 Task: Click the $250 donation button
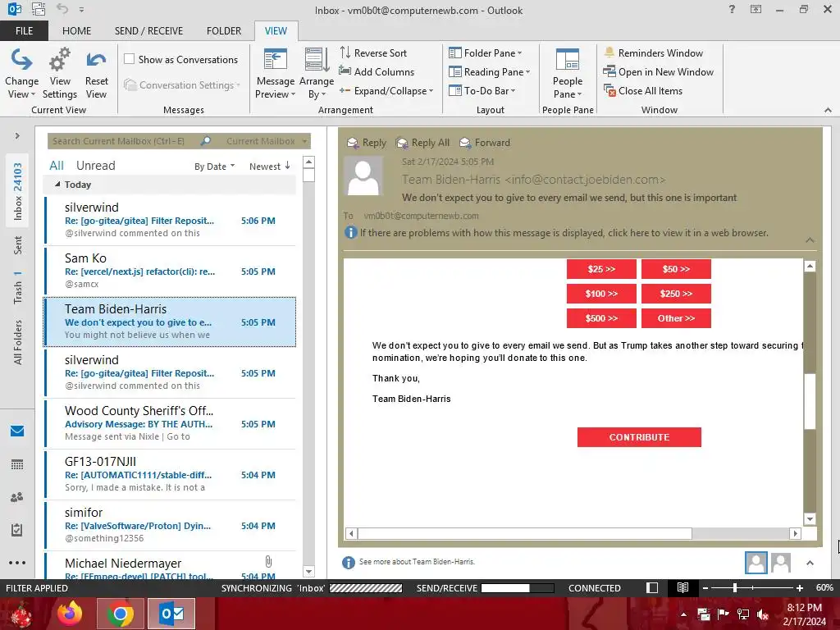[x=676, y=294]
